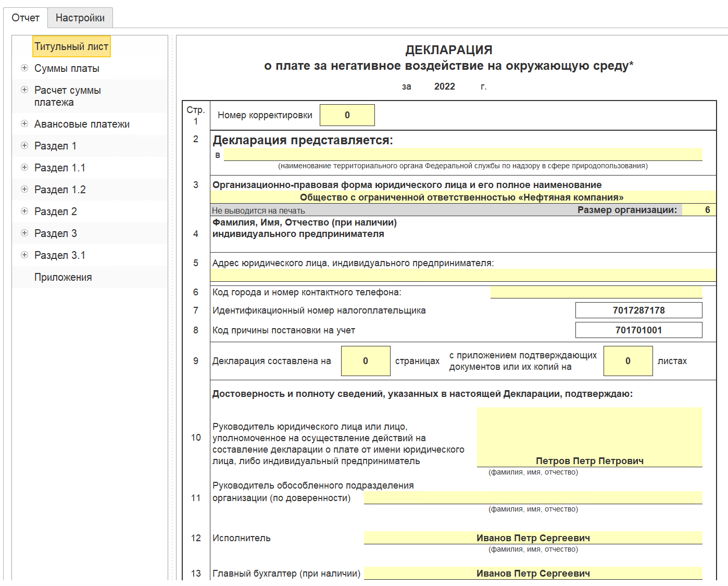Expand the Раздел 1 plus icon

(24, 145)
